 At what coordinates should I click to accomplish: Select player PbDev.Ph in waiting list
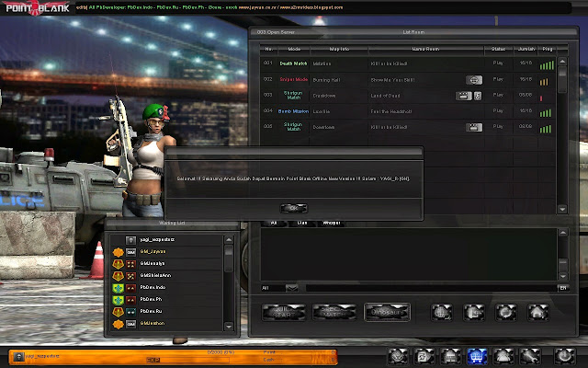(166, 299)
